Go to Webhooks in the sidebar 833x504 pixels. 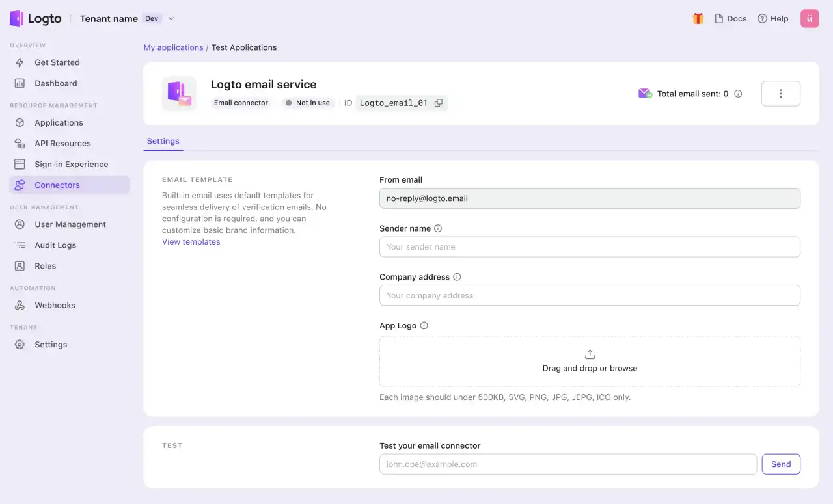click(x=55, y=306)
